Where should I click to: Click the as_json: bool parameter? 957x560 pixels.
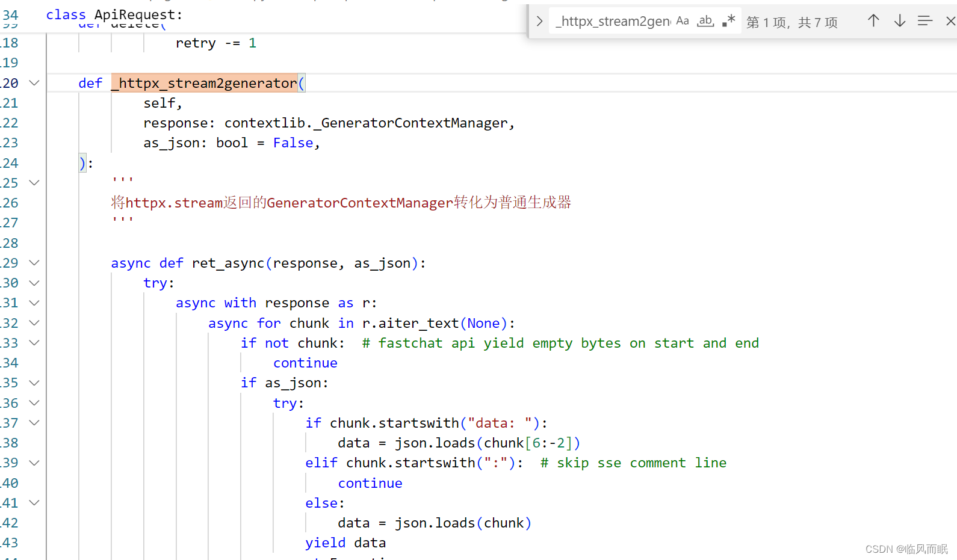196,143
